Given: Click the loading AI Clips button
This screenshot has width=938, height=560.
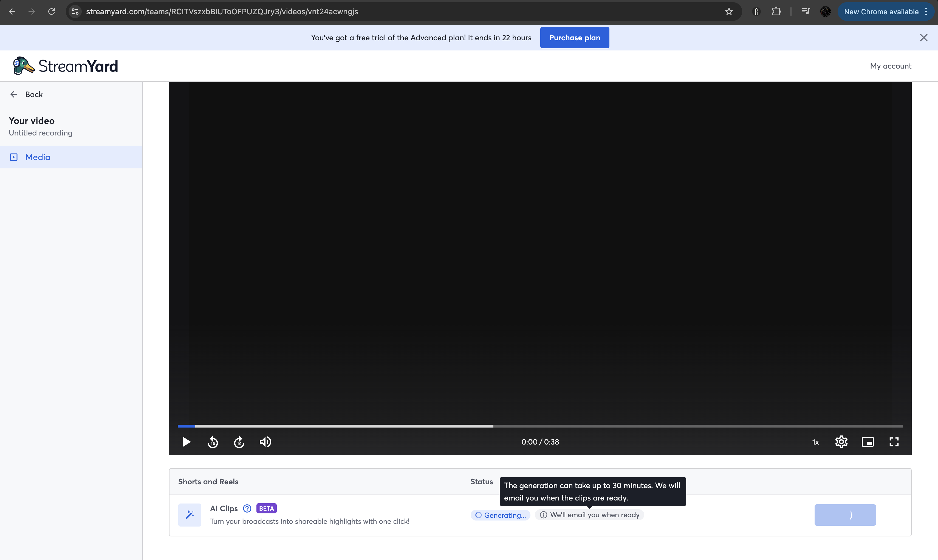Looking at the screenshot, I should (845, 515).
